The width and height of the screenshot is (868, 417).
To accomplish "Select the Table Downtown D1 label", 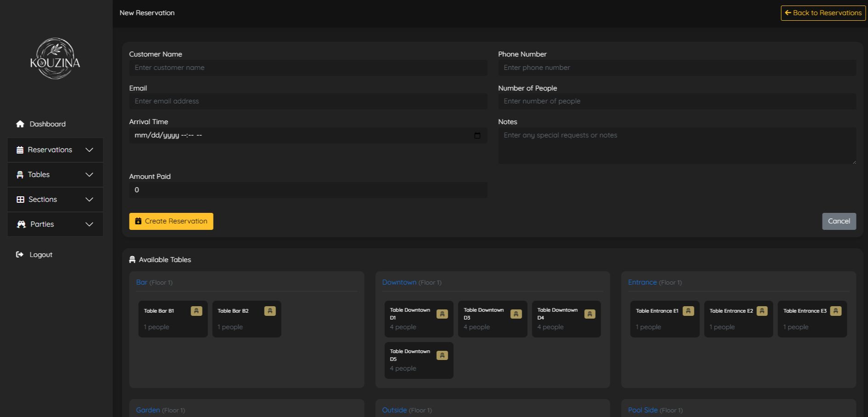I will tap(410, 314).
